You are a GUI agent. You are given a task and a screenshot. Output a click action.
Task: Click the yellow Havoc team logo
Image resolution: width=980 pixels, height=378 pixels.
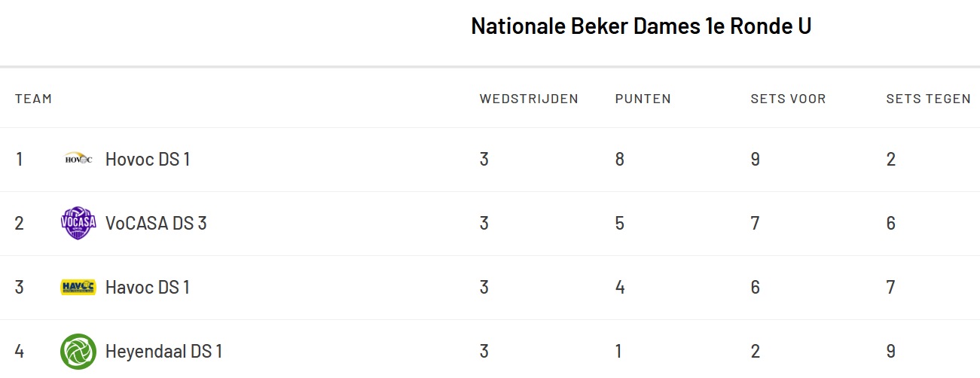click(x=78, y=287)
